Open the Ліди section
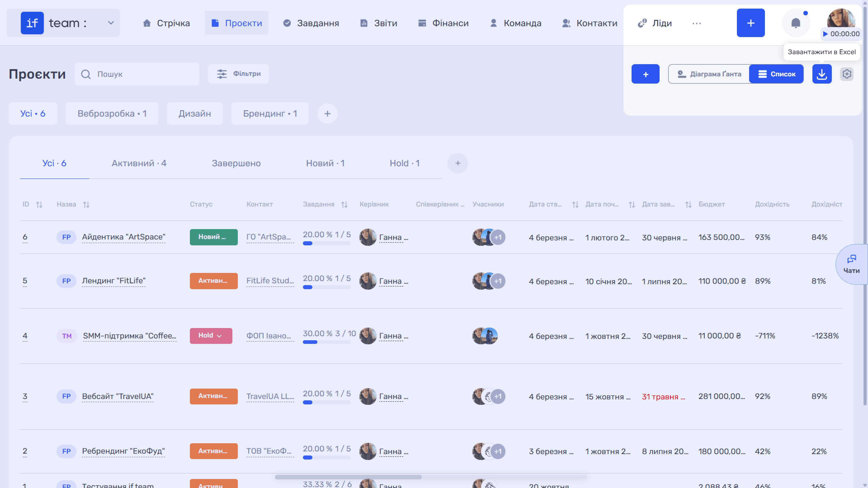Screen dimensions: 868x488 (x=655, y=23)
